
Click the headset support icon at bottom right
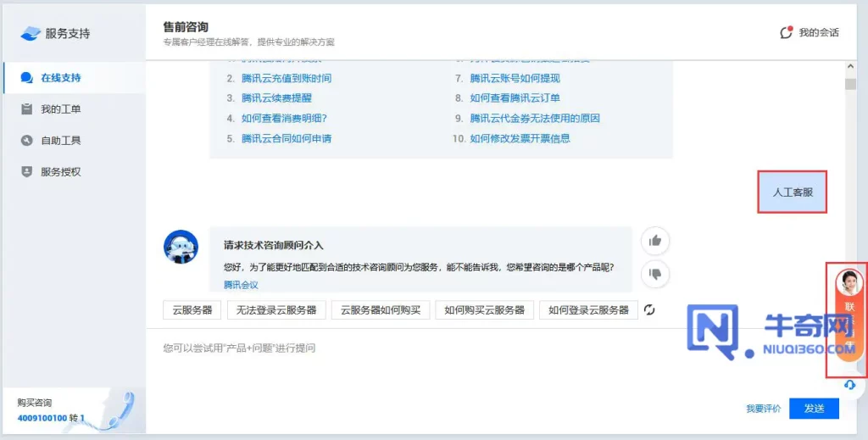click(x=850, y=385)
